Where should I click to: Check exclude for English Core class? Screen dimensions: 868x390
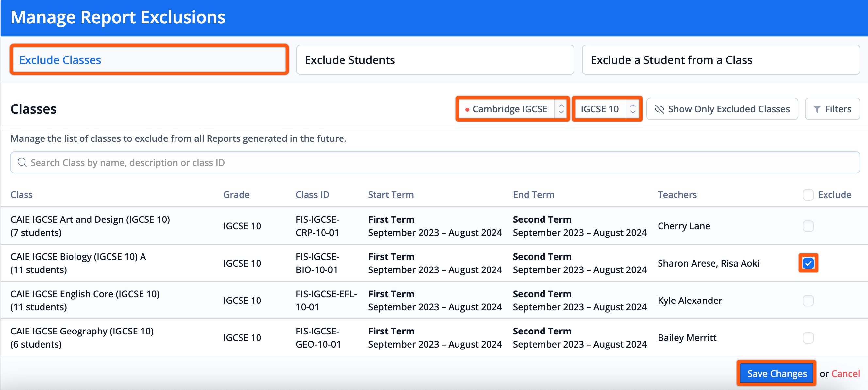pos(808,301)
